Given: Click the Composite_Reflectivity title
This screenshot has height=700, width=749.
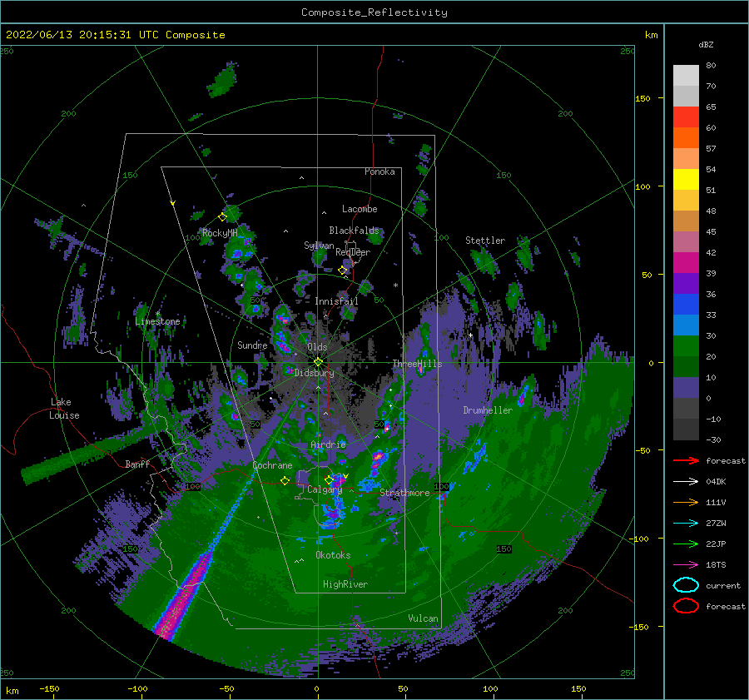Looking at the screenshot, I should pyautogui.click(x=374, y=12).
